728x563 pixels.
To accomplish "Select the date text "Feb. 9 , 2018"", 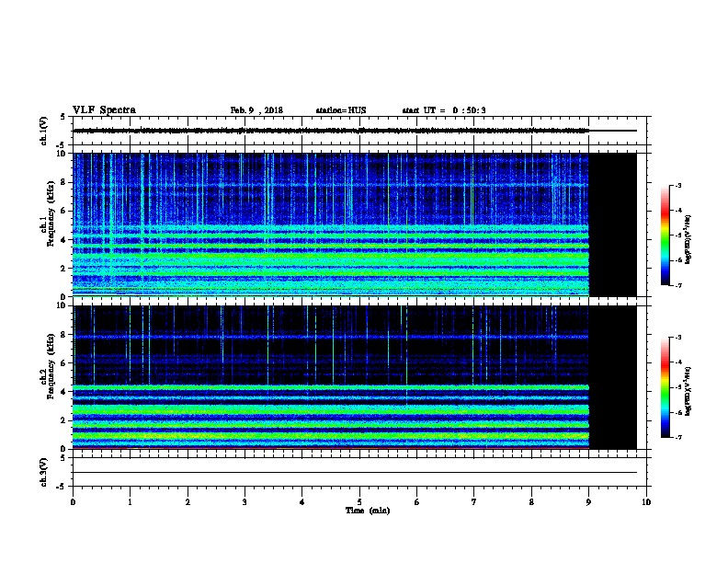I will click(256, 110).
